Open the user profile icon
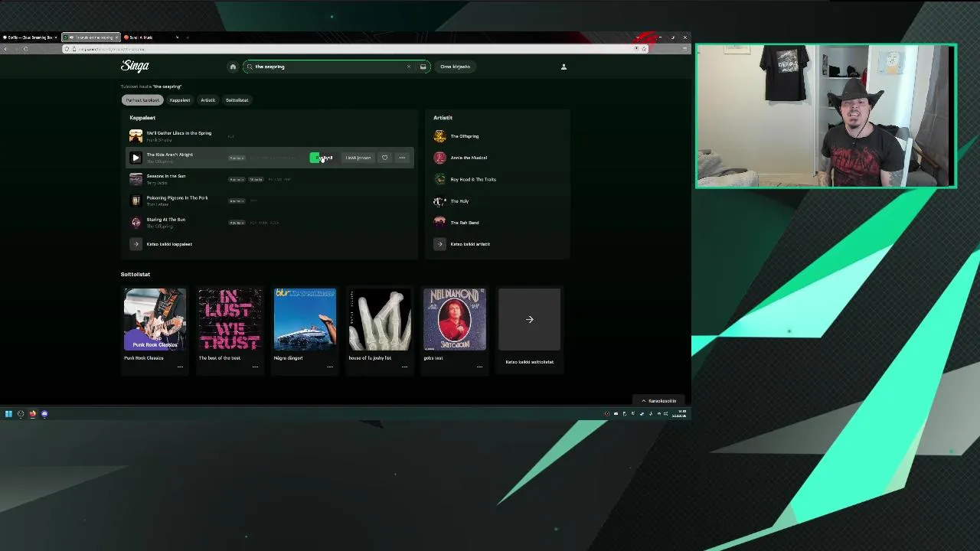This screenshot has height=551, width=980. pyautogui.click(x=563, y=67)
